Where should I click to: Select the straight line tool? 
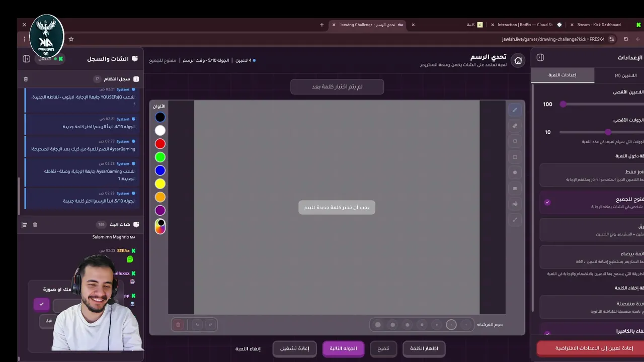pos(515,220)
